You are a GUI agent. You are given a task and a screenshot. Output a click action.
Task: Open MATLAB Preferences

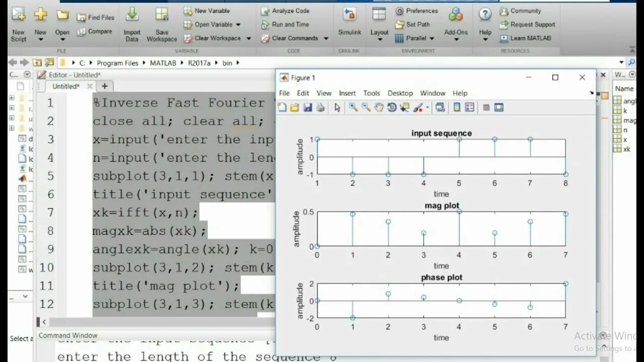417,11
